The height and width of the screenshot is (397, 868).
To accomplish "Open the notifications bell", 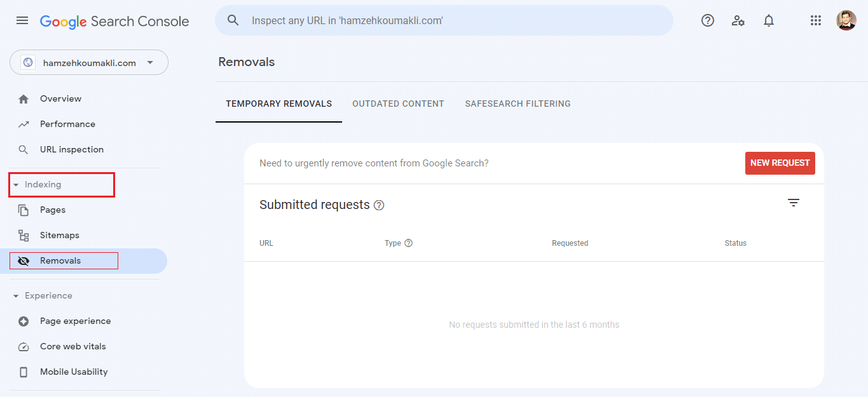I will pos(769,20).
